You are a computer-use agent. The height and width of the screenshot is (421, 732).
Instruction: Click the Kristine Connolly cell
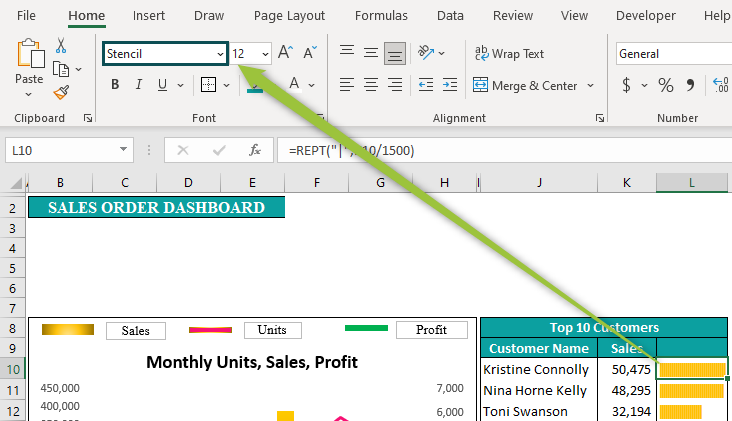(x=539, y=370)
